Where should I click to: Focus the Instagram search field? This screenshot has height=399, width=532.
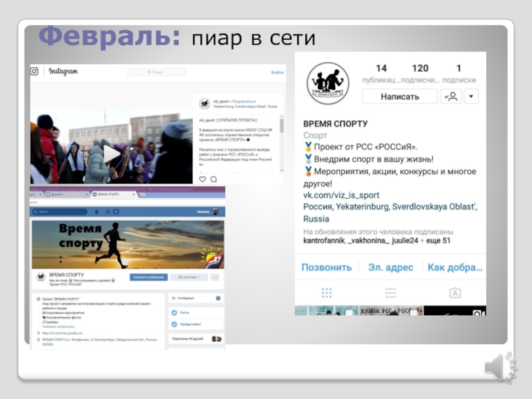tap(157, 72)
